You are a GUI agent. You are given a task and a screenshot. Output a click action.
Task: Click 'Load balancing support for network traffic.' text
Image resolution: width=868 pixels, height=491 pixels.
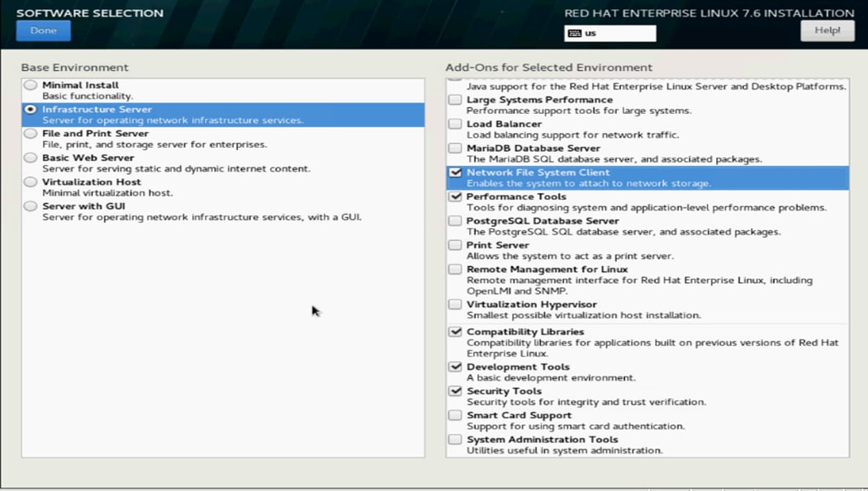point(572,135)
